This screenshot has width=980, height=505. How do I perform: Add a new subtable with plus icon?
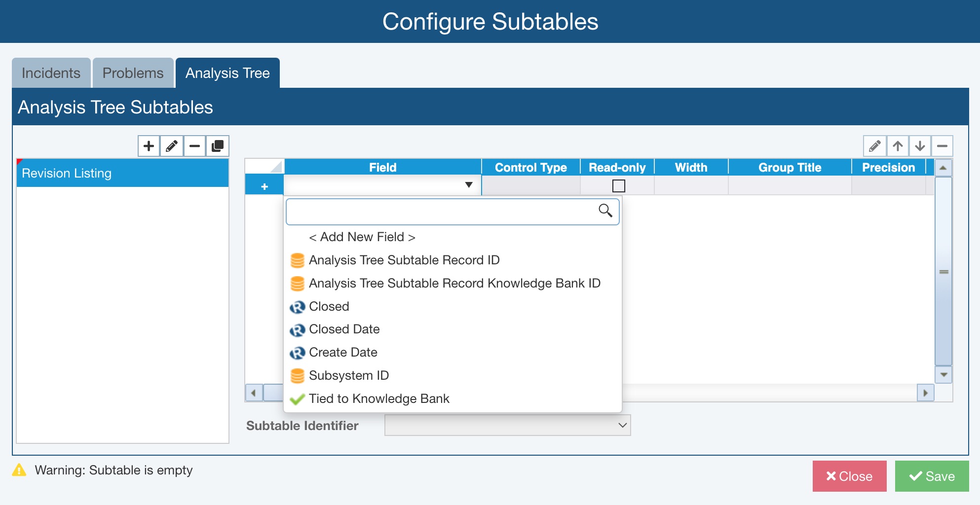(149, 146)
